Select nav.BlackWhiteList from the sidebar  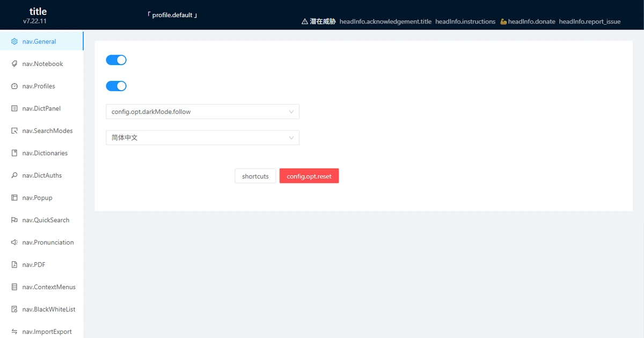pos(42,310)
